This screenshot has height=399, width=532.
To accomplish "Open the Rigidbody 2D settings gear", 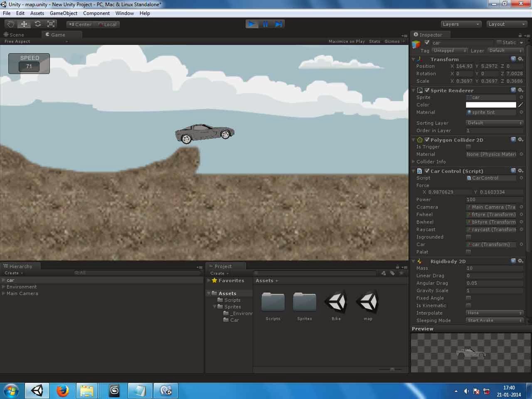I will [521, 261].
